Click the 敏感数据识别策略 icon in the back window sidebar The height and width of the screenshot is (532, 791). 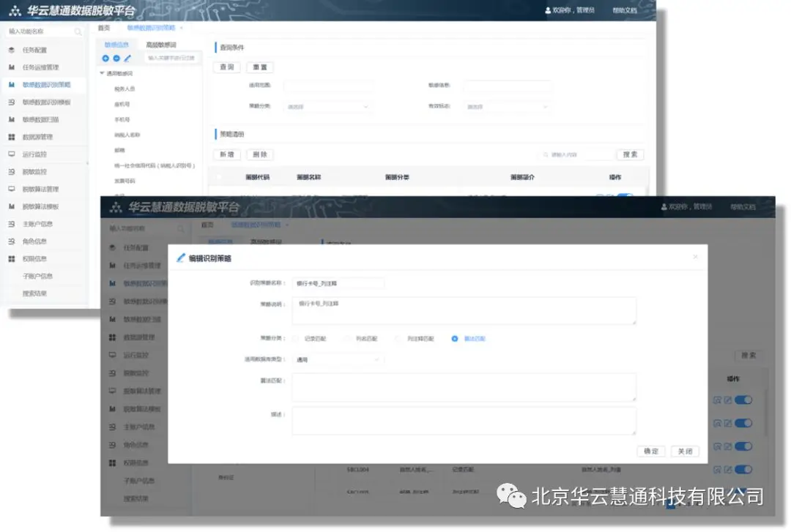(x=12, y=85)
